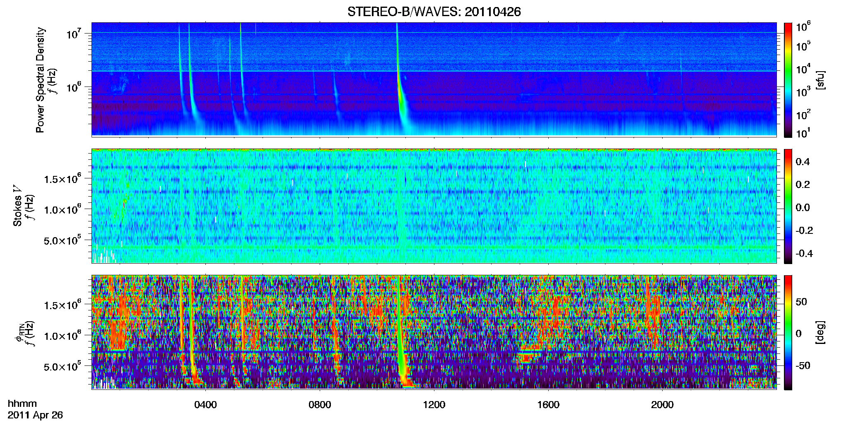Click the Power Spectral Density axis label
The image size is (868, 447).
(x=40, y=80)
